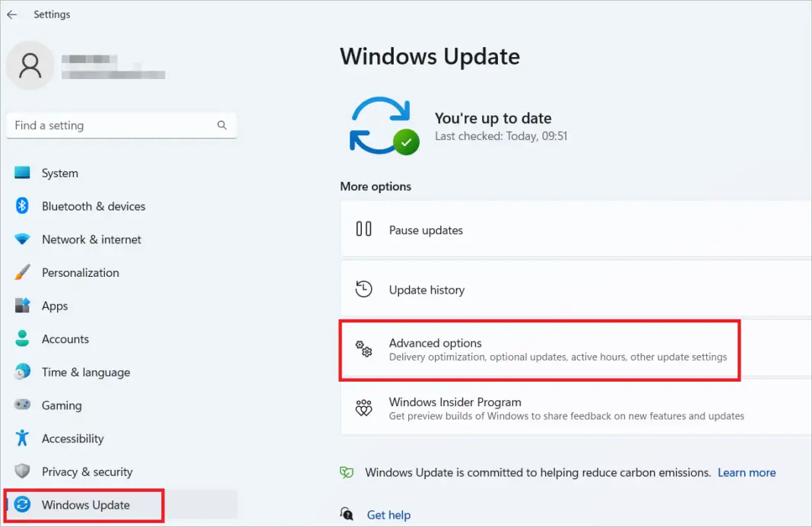Click the Update history clock icon
The width and height of the screenshot is (812, 527).
point(364,289)
